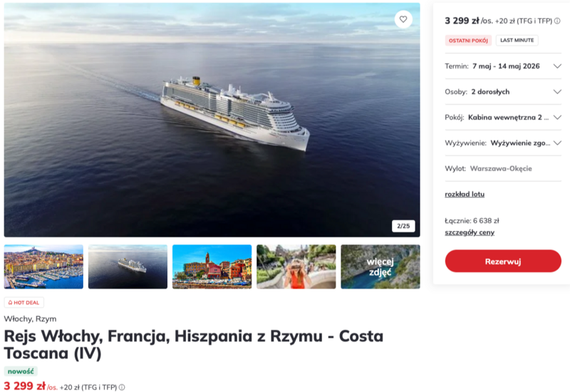Select the harbor marina thumbnail
Viewport: 570px width, 392px height.
(43, 267)
